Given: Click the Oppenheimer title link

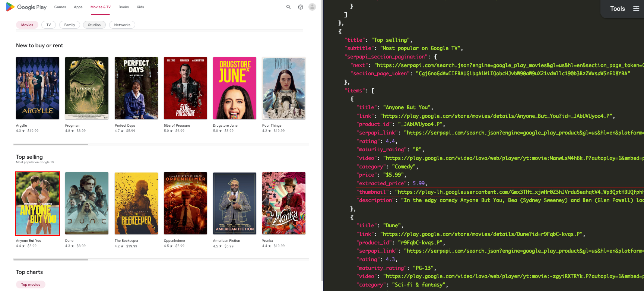Looking at the screenshot, I should tap(175, 241).
